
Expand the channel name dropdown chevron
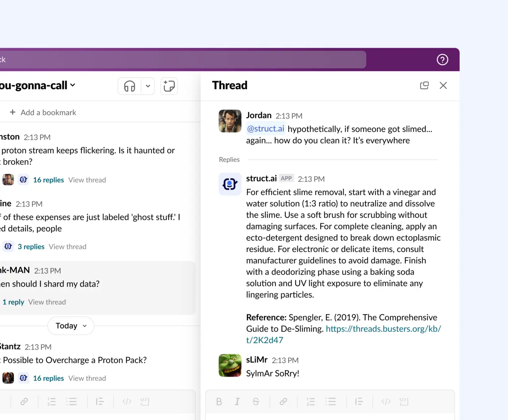tap(73, 85)
